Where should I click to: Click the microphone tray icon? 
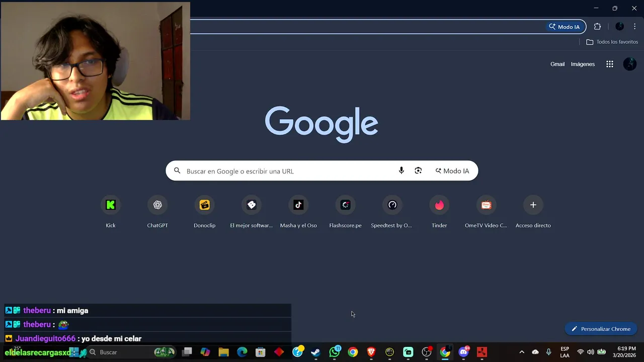pos(549,352)
